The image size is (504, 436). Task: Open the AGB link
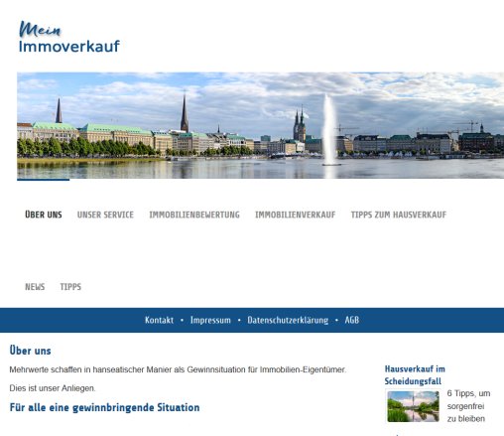(352, 320)
